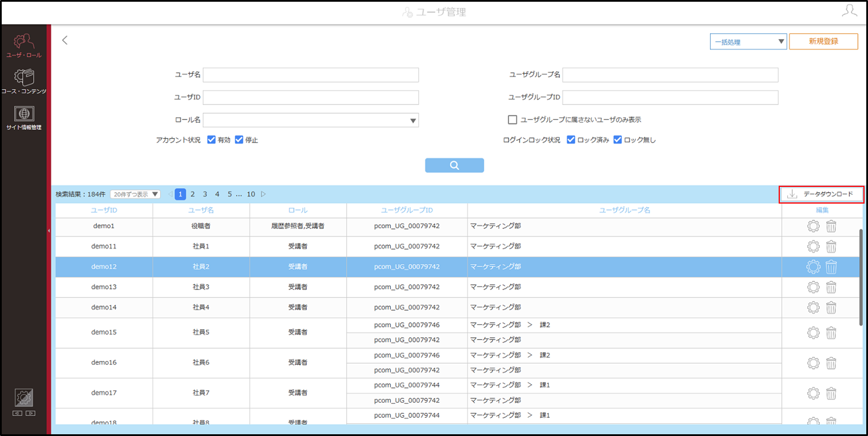Click the ユーザグループ名 input field

pos(670,75)
